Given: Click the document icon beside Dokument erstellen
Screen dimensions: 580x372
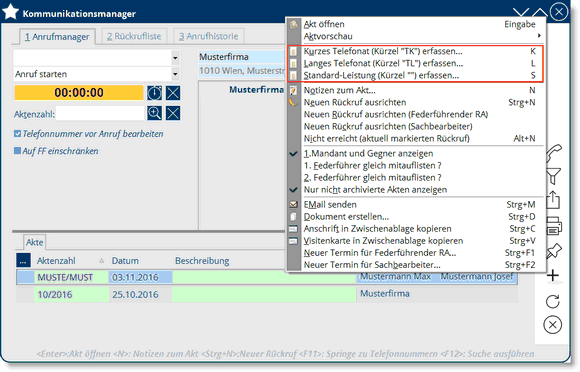Looking at the screenshot, I should point(293,217).
